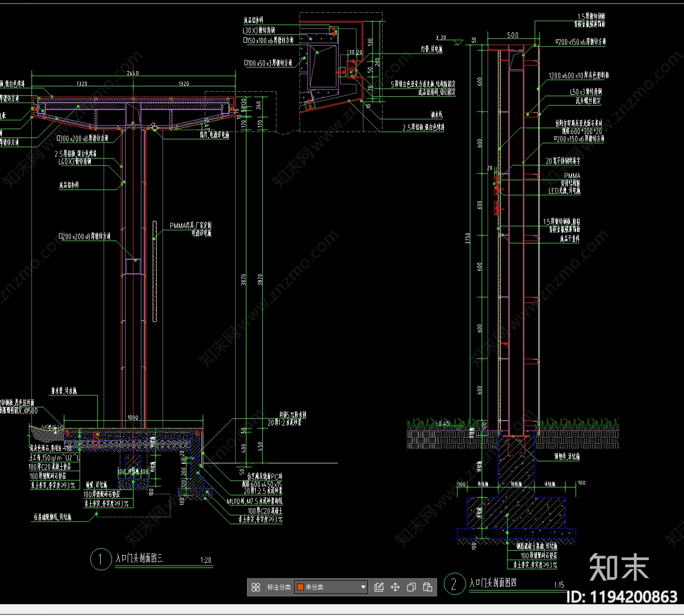Click the 1:20 scale text
Viewport: 684px width, 616px height.
[206, 560]
